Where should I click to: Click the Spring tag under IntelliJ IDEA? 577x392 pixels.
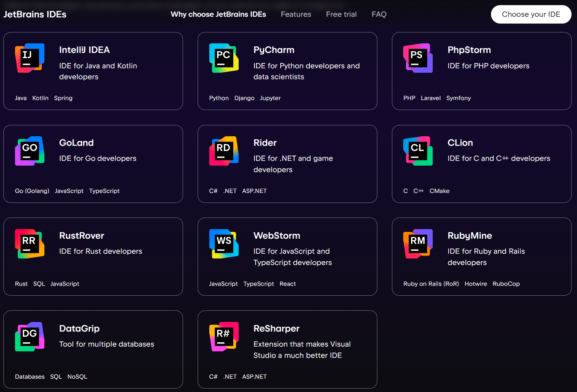click(63, 98)
